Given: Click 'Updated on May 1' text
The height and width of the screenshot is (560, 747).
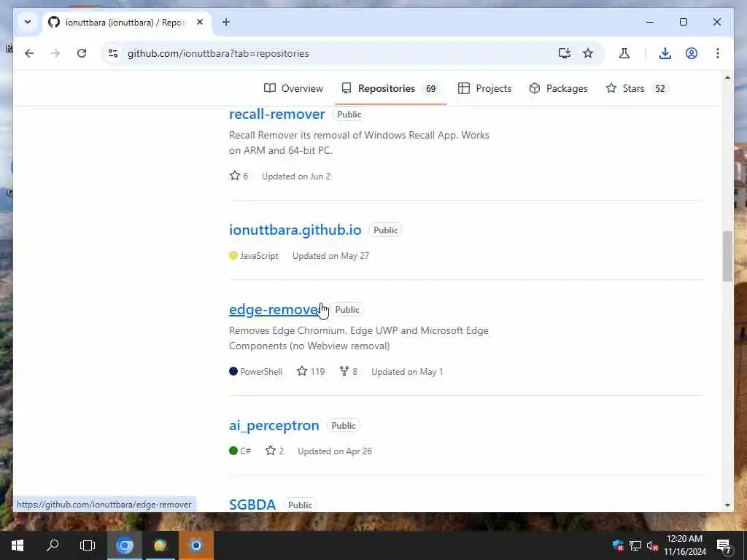Looking at the screenshot, I should tap(407, 371).
